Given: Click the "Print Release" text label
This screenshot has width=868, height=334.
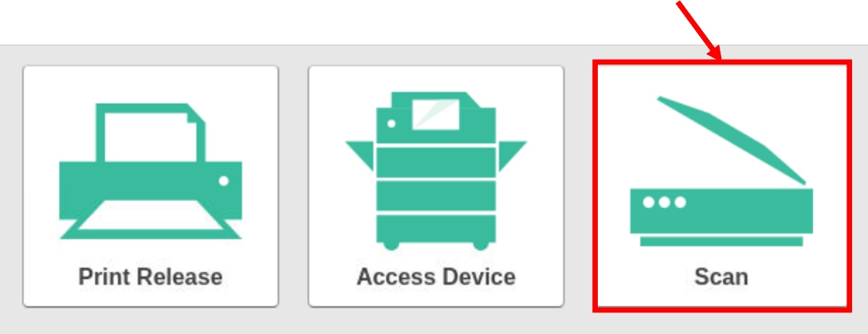Looking at the screenshot, I should point(151,277).
